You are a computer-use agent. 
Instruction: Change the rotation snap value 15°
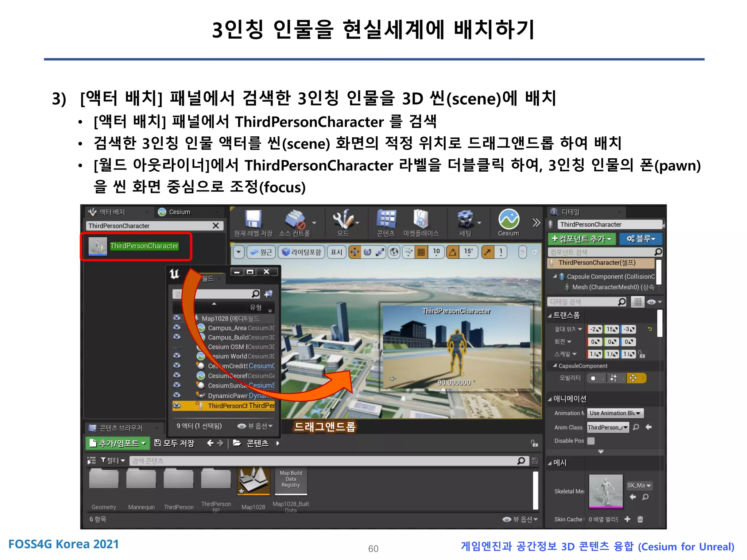468,252
